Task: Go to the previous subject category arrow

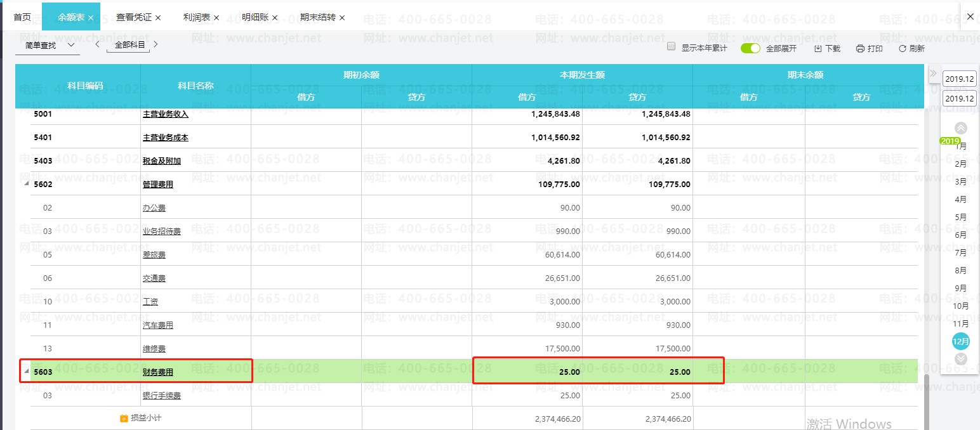Action: pos(97,45)
